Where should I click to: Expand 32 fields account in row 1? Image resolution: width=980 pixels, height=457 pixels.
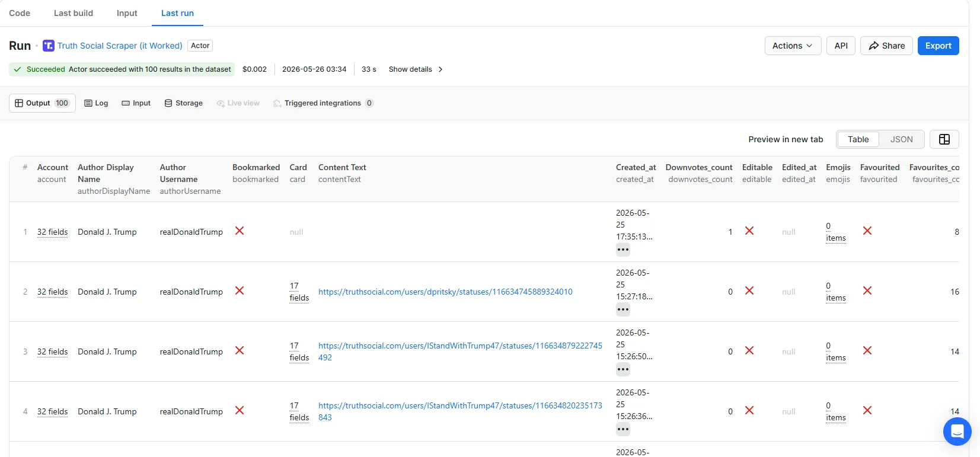tap(52, 232)
